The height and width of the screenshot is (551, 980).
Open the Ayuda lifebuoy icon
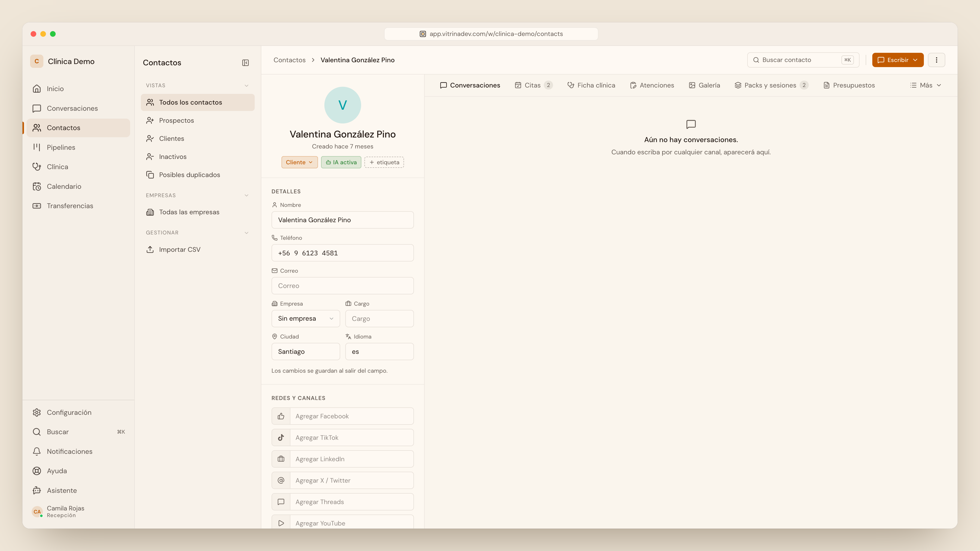pos(36,471)
